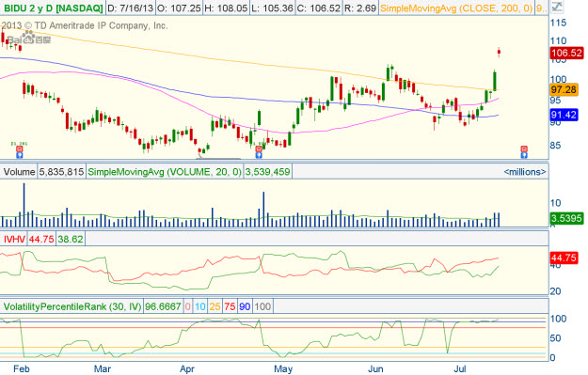The width and height of the screenshot is (588, 375).
Task: Click the Jul label on time axis
Action: coord(460,369)
